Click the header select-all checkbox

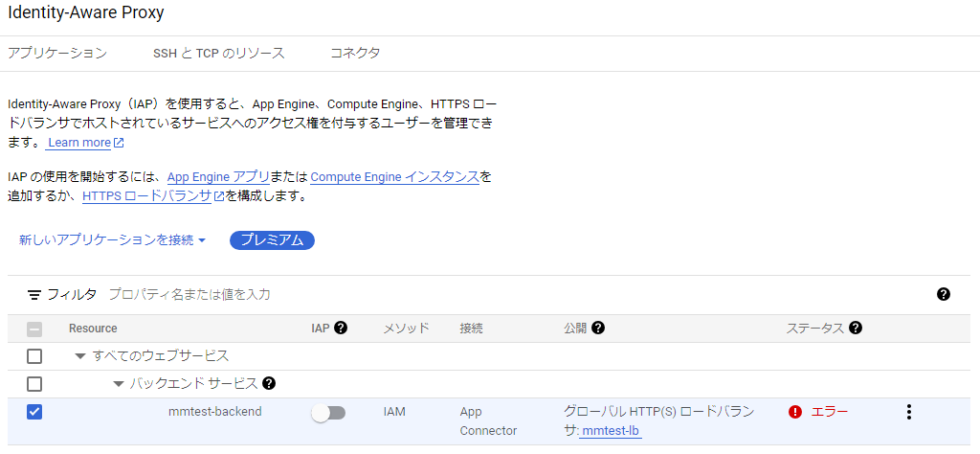34,329
